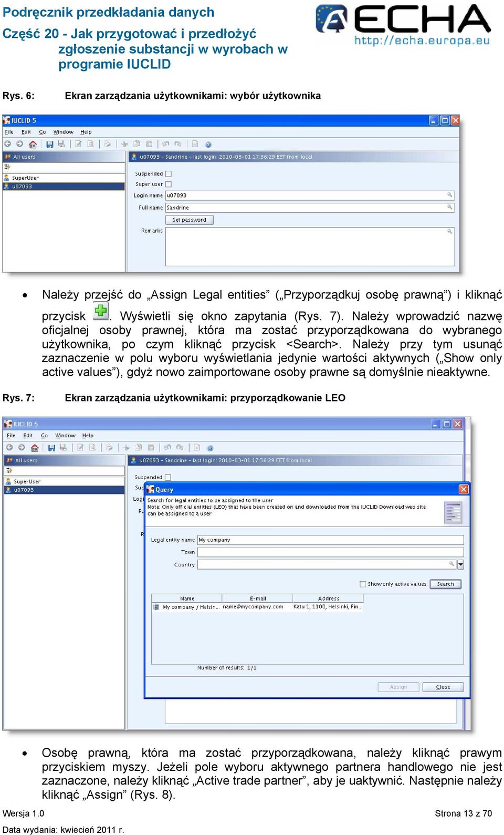Image resolution: width=504 pixels, height=835 pixels.
Task: Click the Assign button in the Query dialog
Action: click(x=398, y=687)
